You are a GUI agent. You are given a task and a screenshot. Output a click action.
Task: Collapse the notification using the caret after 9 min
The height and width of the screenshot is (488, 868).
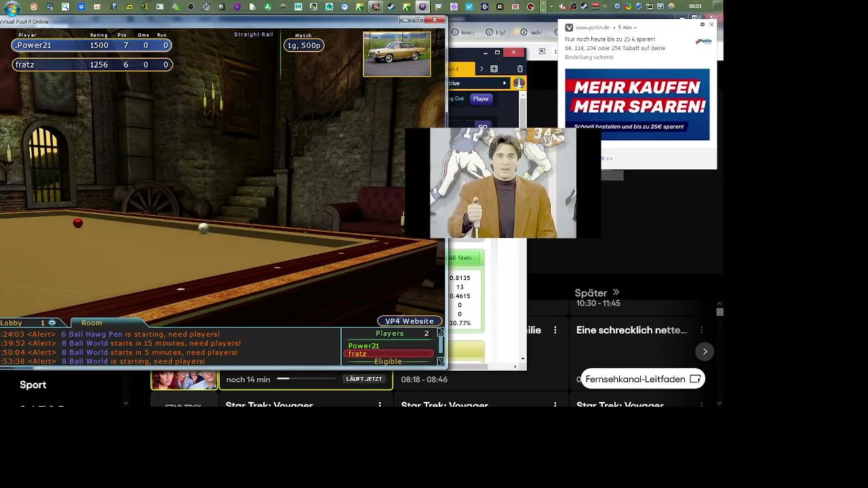(635, 28)
